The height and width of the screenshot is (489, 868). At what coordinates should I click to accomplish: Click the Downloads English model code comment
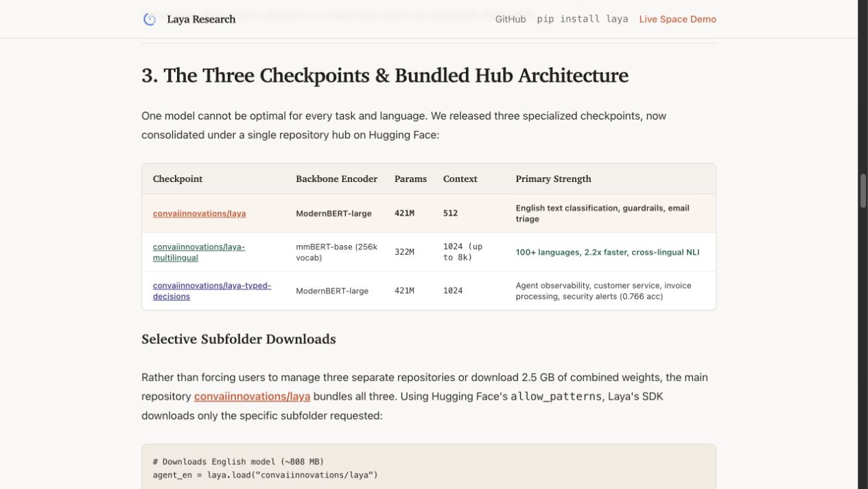point(238,462)
